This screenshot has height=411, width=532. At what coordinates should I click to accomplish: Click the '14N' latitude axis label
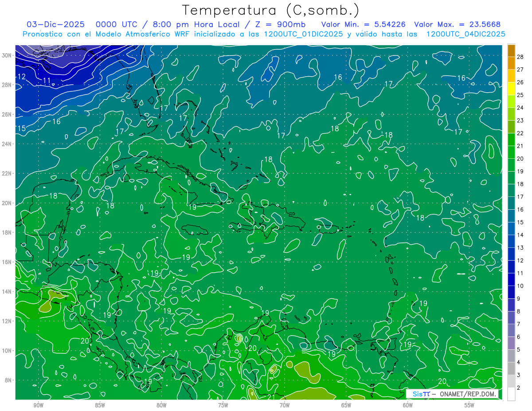pyautogui.click(x=7, y=292)
